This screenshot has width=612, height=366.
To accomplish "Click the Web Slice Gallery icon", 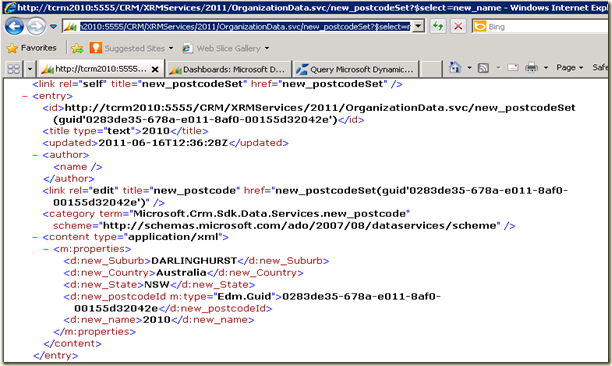I will 187,48.
